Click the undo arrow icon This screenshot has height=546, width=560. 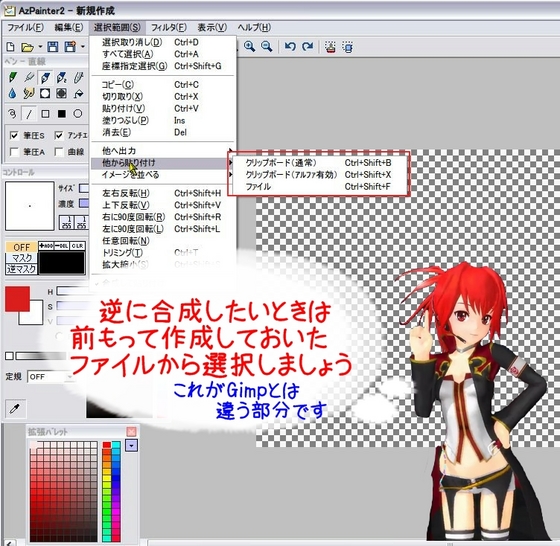point(290,46)
